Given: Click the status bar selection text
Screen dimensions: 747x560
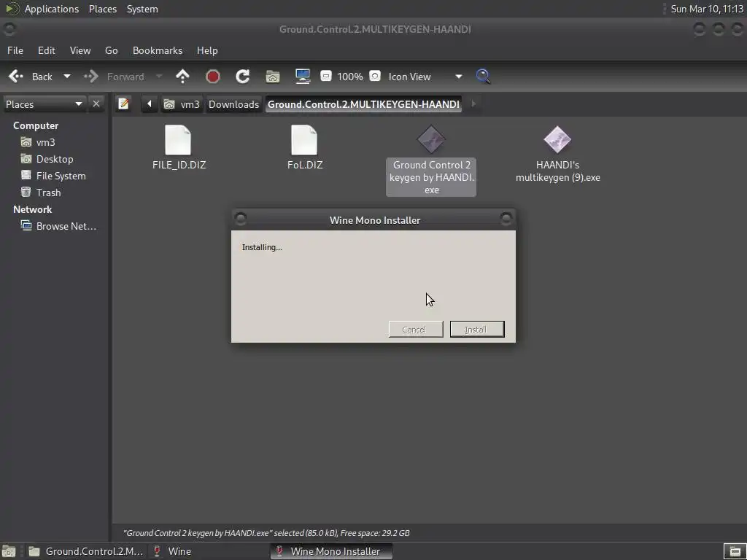Looking at the screenshot, I should (x=266, y=533).
